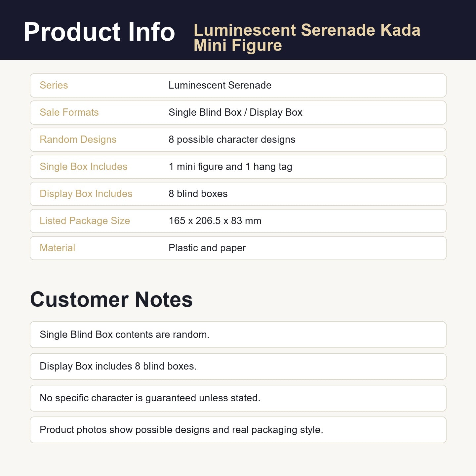The height and width of the screenshot is (476, 476).
Task: Click the Listed Package Size label
Action: (x=85, y=221)
